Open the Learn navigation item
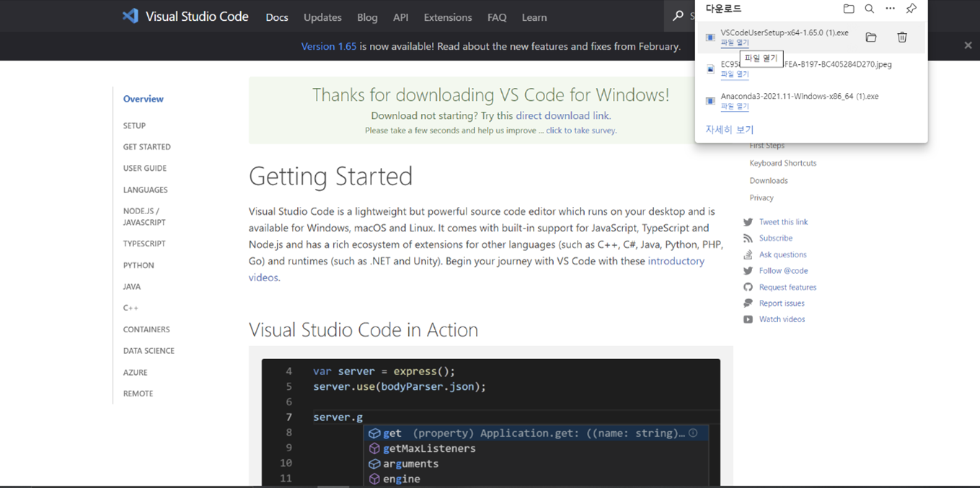This screenshot has width=980, height=488. tap(534, 17)
